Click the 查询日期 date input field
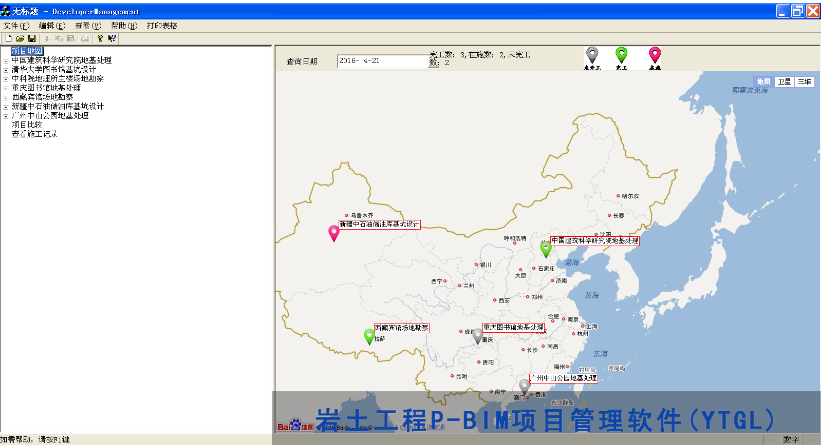 [383, 61]
